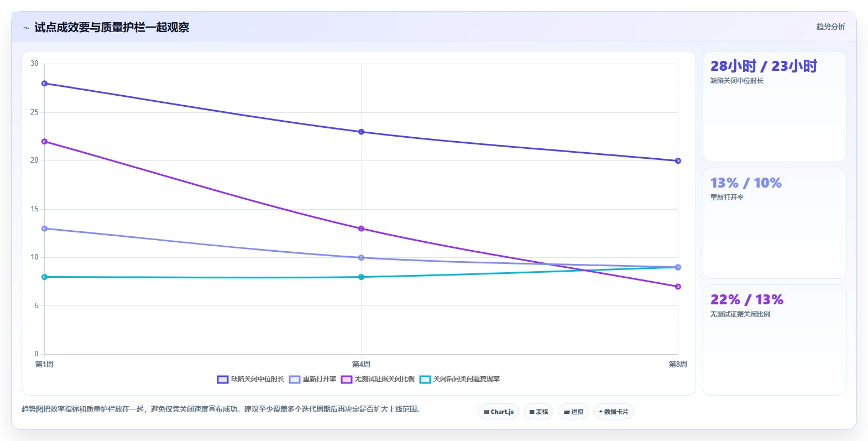The width and height of the screenshot is (868, 441).
Task: Click the 表格 tag chip
Action: click(x=538, y=412)
